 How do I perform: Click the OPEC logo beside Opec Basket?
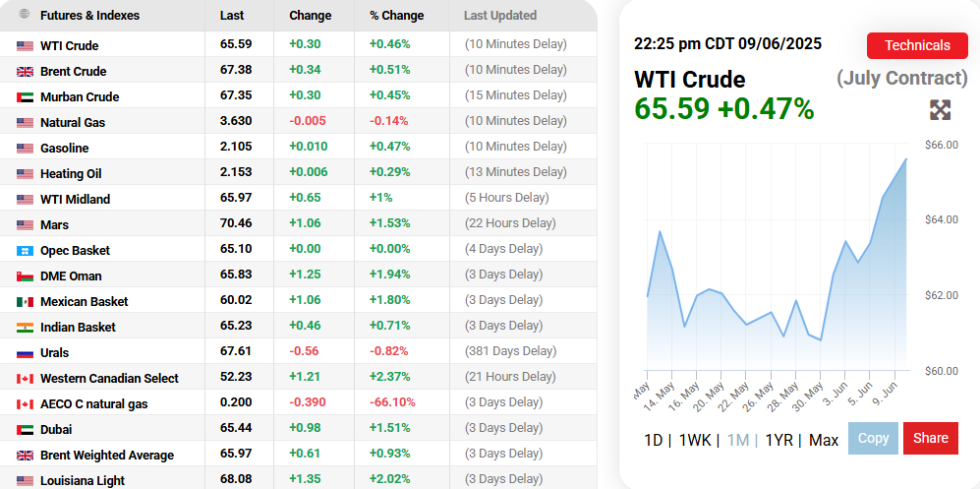click(x=25, y=251)
